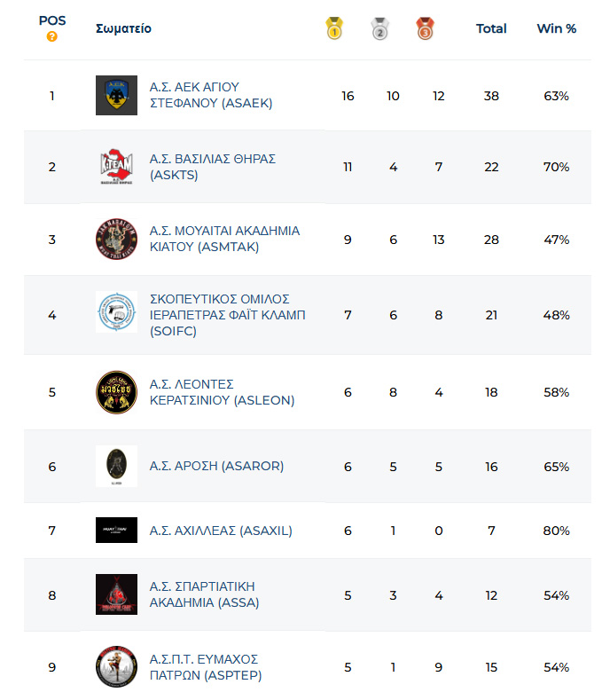The width and height of the screenshot is (602, 700).
Task: Click the ΑΕΚ Αγίου Στεφάνου club logo
Action: [x=116, y=95]
